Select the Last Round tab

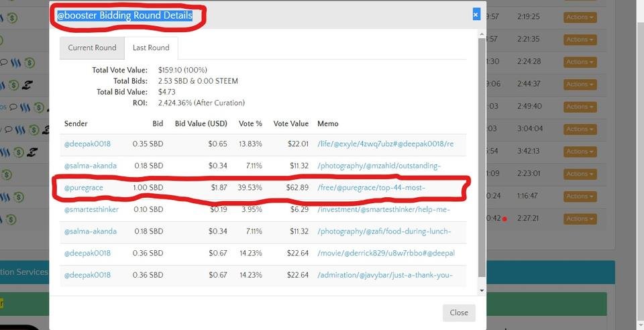pos(151,48)
